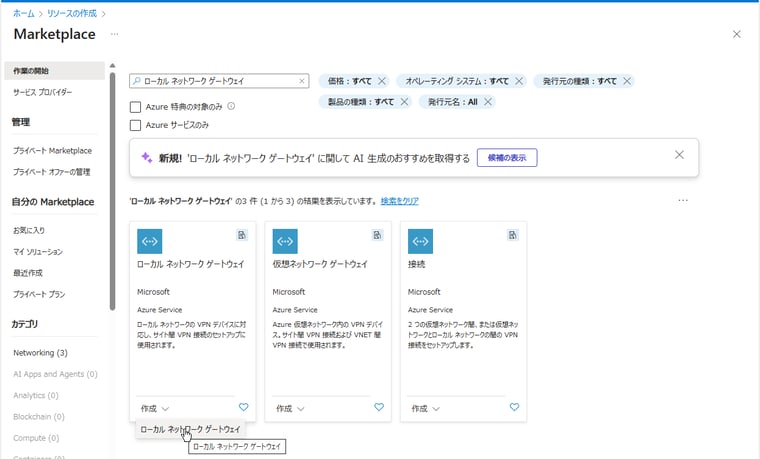The width and height of the screenshot is (760, 459).
Task: Remove the 製品の種類 filter
Action: (404, 102)
